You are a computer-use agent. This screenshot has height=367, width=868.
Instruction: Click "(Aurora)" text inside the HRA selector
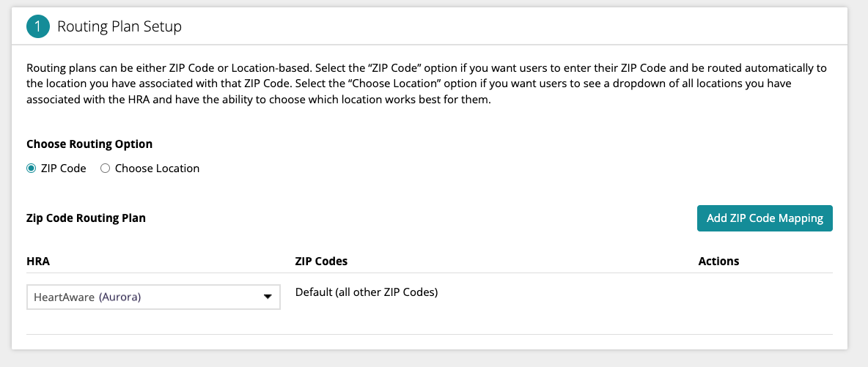point(119,297)
